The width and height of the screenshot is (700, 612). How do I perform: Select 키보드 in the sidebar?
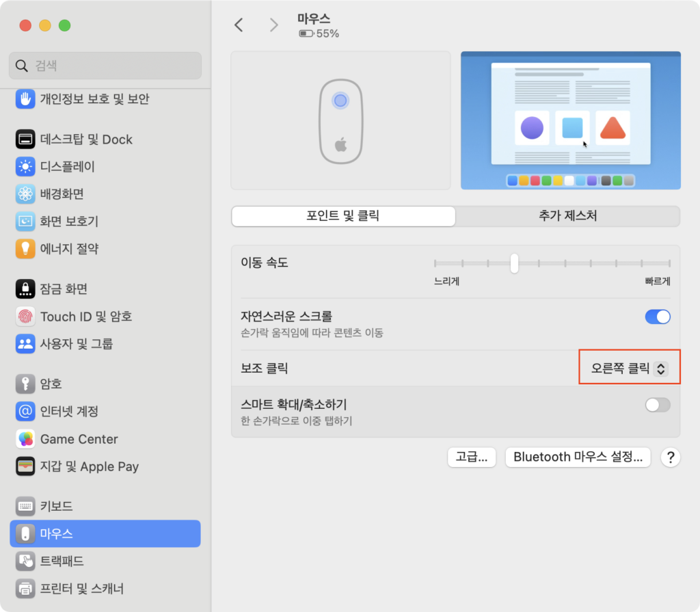[x=105, y=506]
